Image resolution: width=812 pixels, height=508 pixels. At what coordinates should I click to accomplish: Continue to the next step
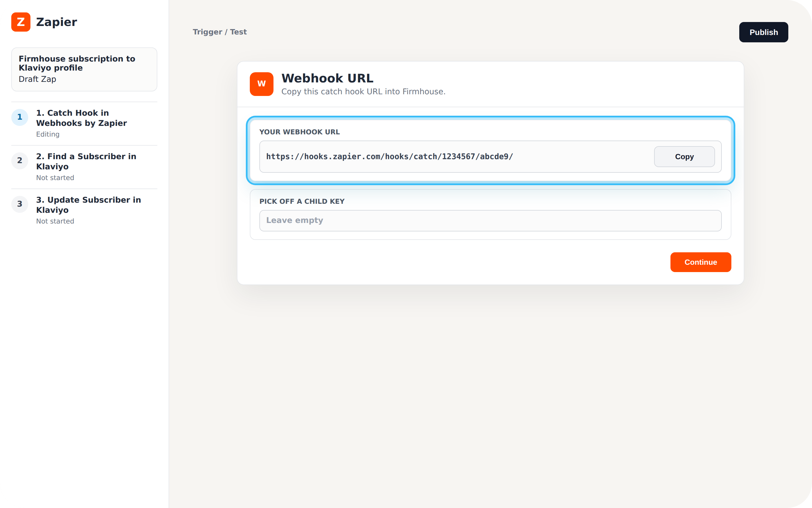pyautogui.click(x=701, y=262)
